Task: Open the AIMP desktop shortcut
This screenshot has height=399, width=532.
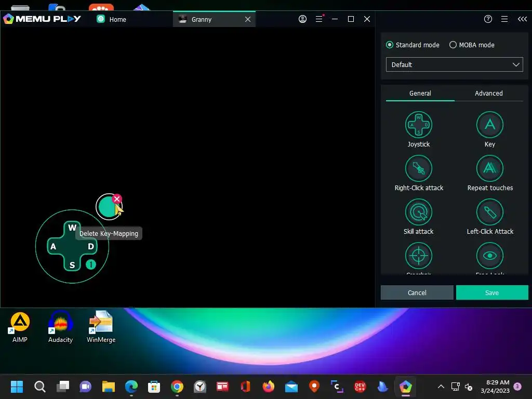Action: (x=20, y=328)
